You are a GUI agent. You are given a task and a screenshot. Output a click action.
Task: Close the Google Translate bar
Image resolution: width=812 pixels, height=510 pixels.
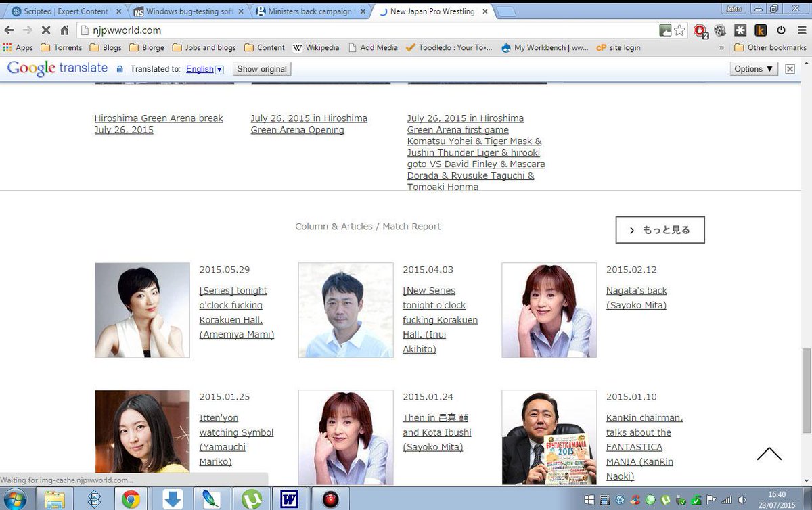pos(790,69)
